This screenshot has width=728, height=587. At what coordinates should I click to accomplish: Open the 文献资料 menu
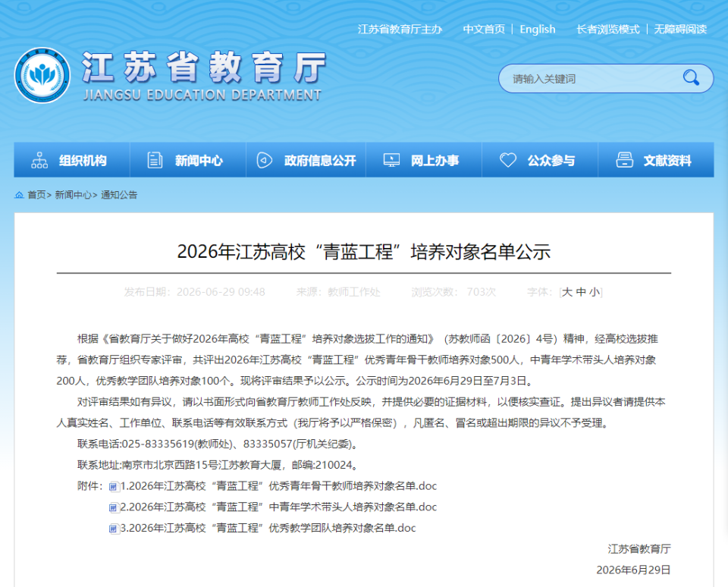tap(656, 160)
